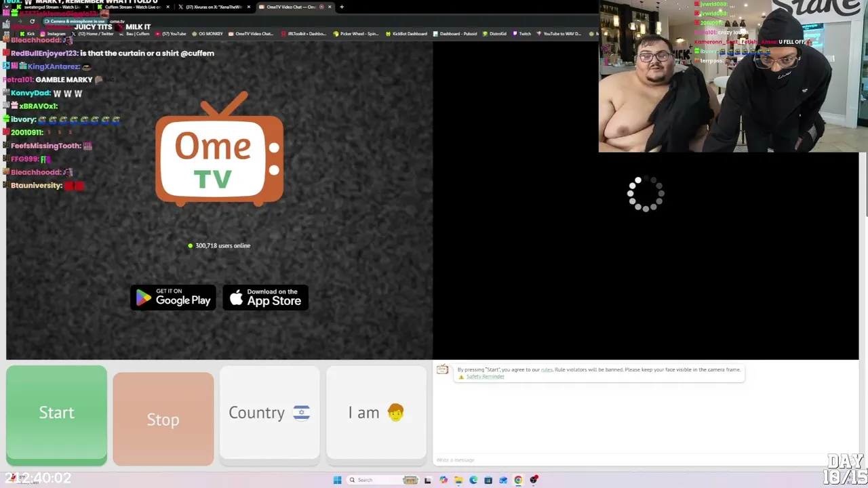Open the Twitch bookmark
This screenshot has width=868, height=488.
tap(522, 34)
